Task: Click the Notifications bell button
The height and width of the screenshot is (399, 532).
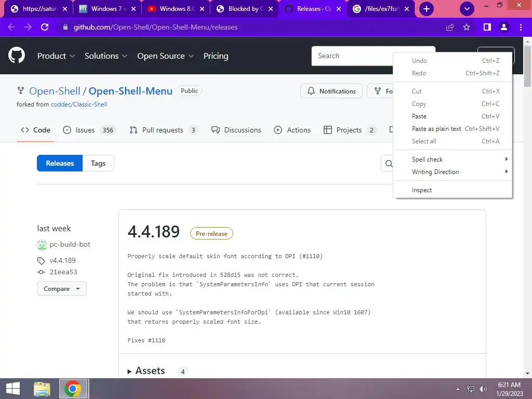Action: click(x=331, y=91)
